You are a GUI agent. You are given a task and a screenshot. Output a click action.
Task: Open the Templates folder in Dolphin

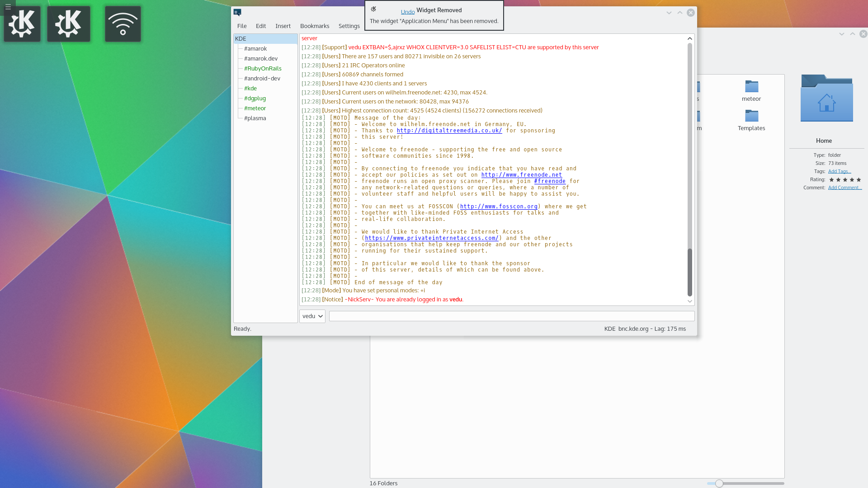[x=751, y=120]
